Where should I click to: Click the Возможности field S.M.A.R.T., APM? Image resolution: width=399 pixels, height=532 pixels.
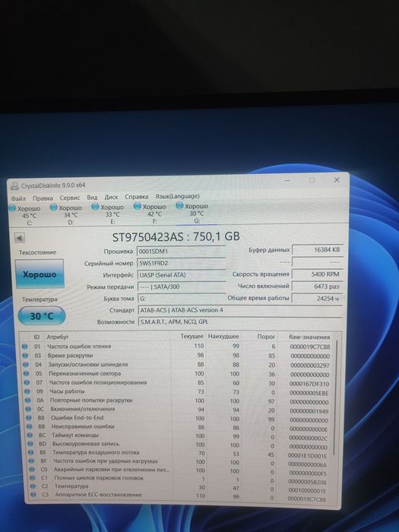[240, 321]
